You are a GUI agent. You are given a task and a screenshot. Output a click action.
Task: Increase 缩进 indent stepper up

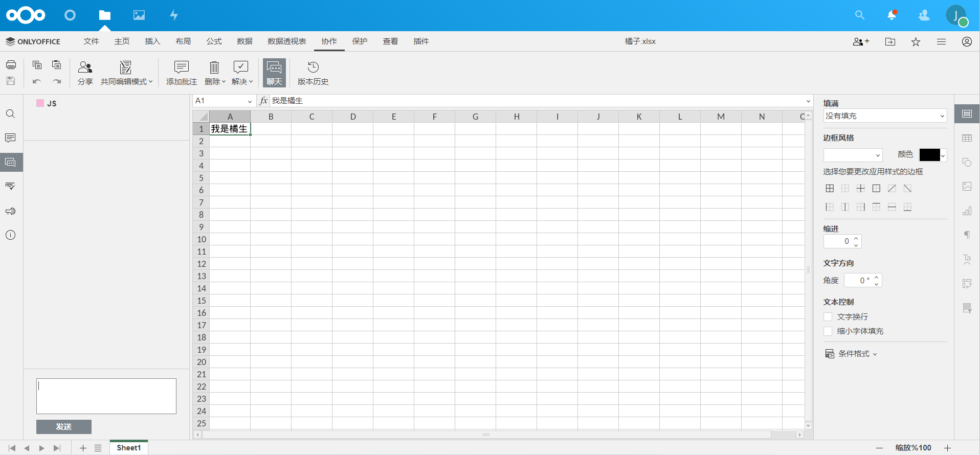[x=856, y=238]
